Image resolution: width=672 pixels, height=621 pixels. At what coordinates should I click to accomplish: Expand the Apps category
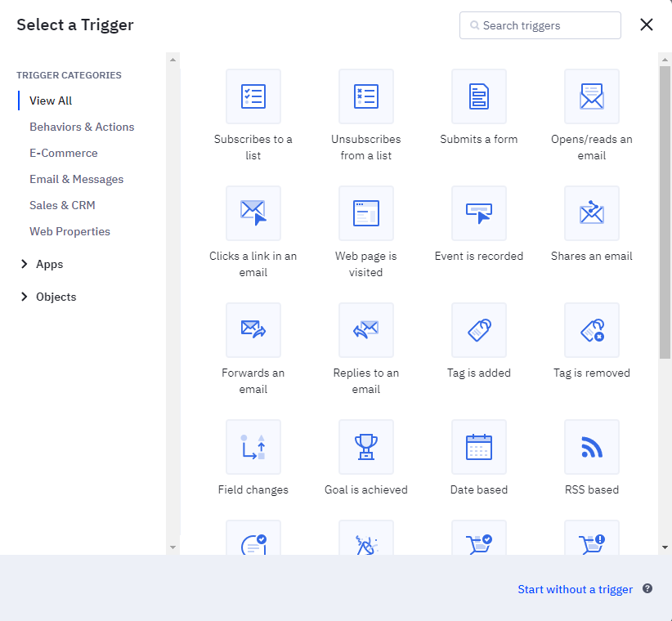point(42,264)
